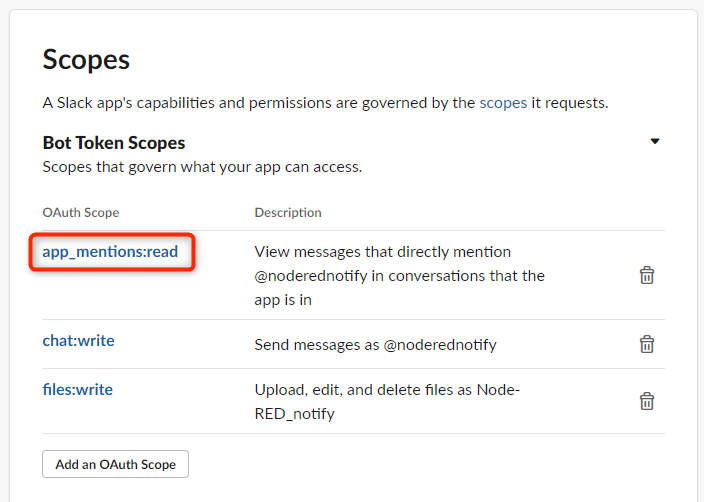
Task: Select the Description column header
Action: coord(288,212)
